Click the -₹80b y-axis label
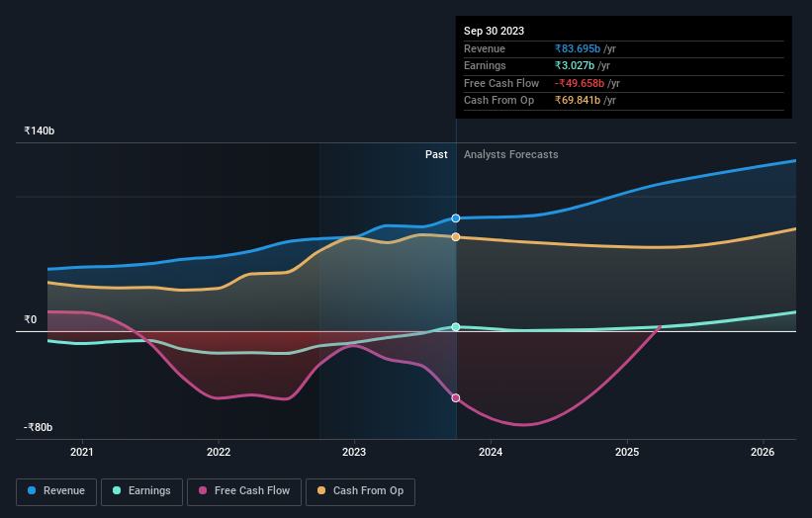The height and width of the screenshot is (518, 812). (x=38, y=427)
